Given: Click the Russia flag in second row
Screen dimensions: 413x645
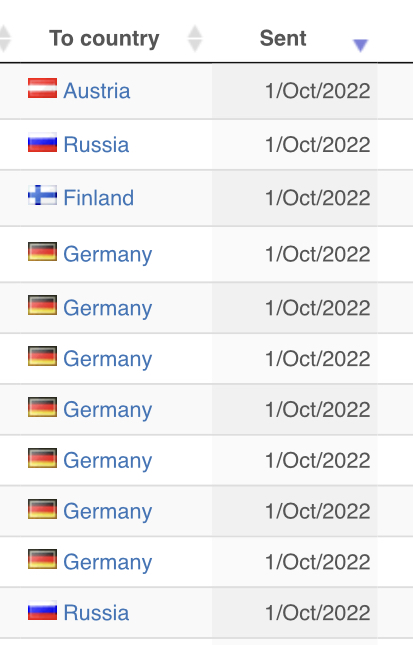Looking at the screenshot, I should pos(42,142).
